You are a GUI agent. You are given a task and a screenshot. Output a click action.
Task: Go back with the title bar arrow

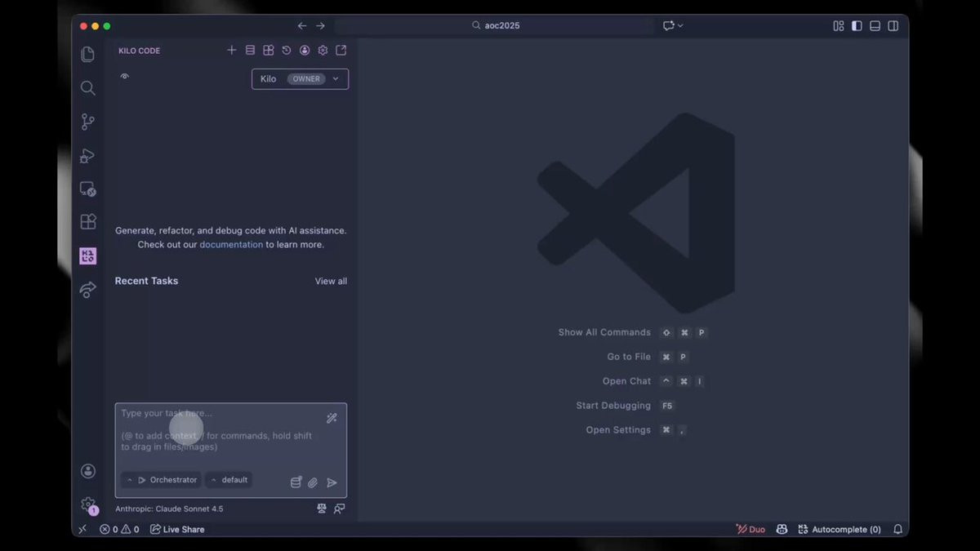click(302, 26)
